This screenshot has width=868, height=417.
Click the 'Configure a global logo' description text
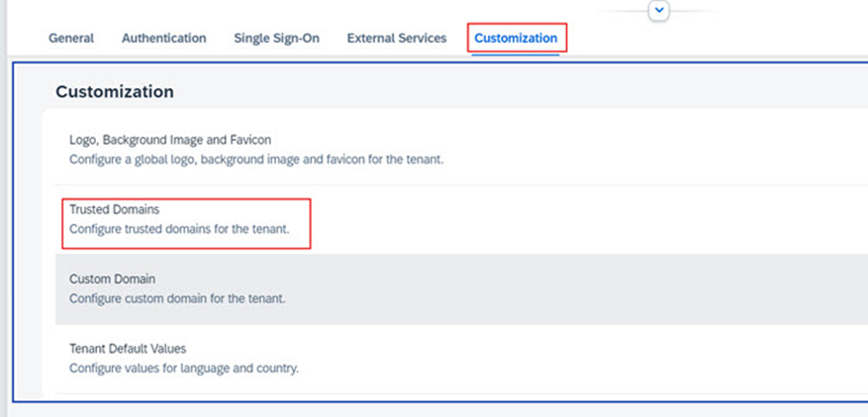255,158
